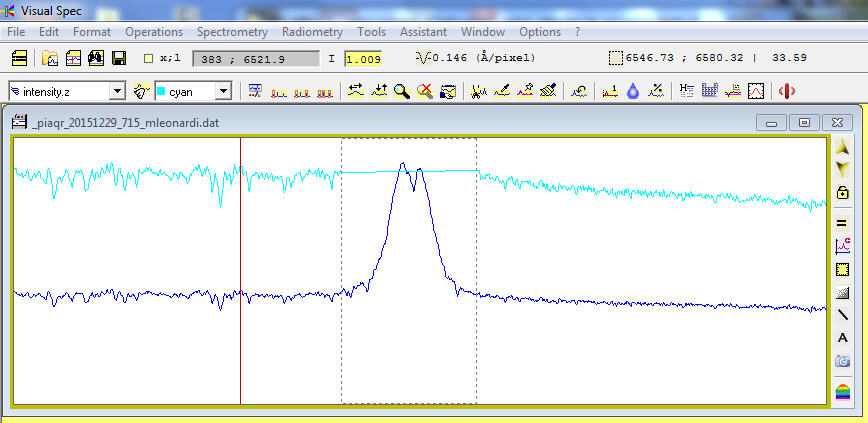Viewport: 868px width, 423px height.
Task: Click the series erase brush icon
Action: (142, 91)
